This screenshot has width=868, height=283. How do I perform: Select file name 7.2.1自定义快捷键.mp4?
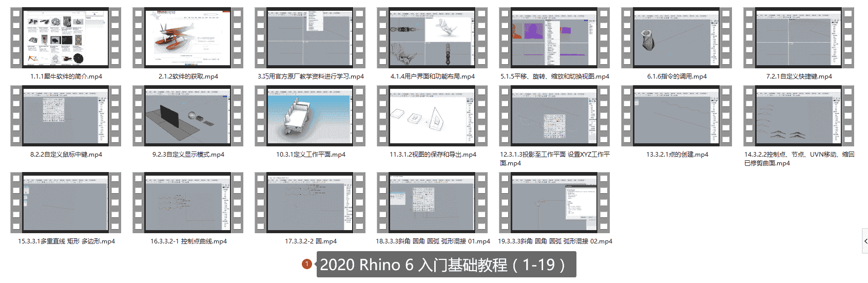pos(799,77)
